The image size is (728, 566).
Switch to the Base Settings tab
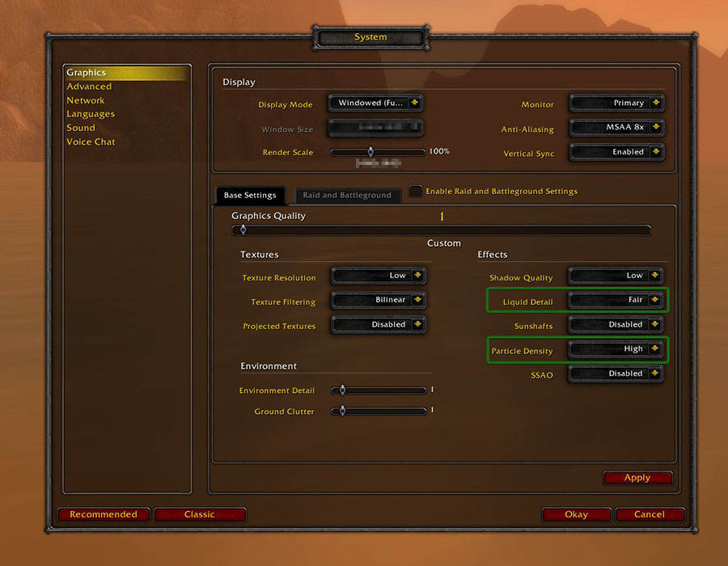click(250, 196)
